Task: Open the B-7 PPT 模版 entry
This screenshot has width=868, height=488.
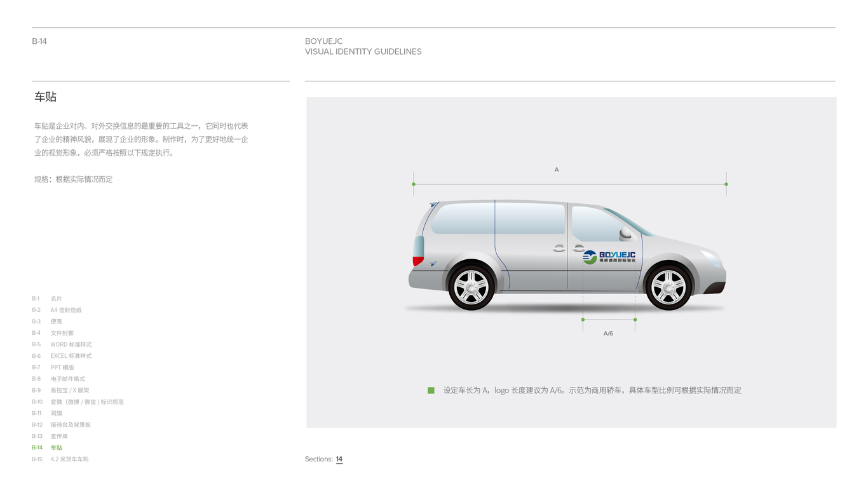Action: [53, 367]
